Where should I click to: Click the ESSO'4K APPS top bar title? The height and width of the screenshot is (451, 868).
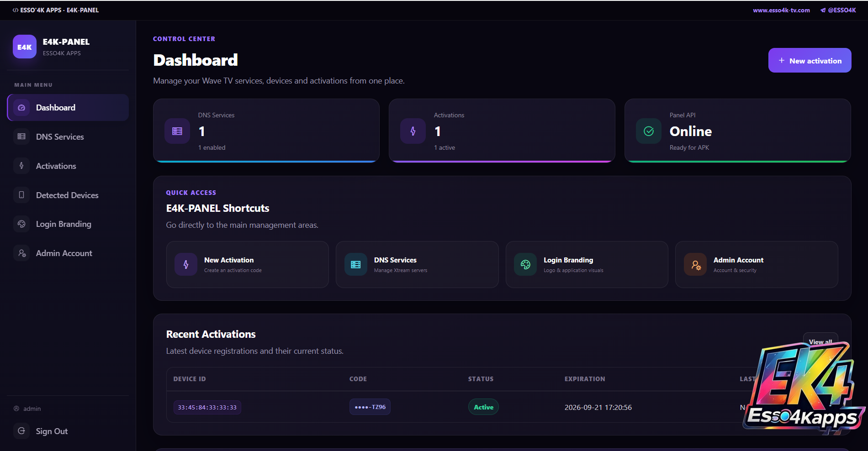point(59,10)
